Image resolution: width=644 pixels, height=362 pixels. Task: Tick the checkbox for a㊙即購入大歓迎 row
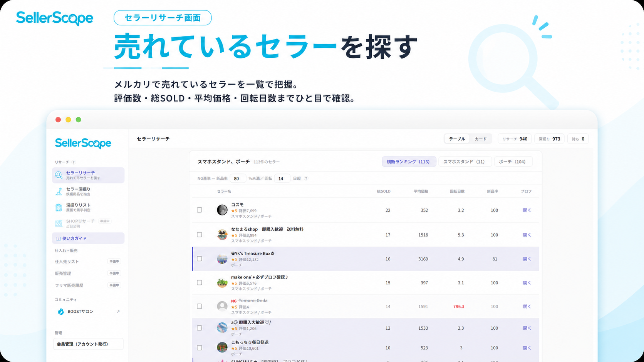(x=200, y=328)
